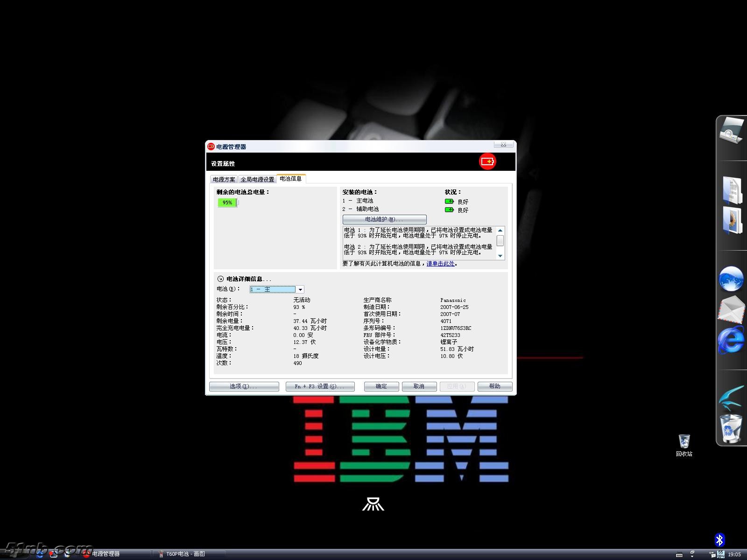
Task: Open Fn + F3 设置(G)... button
Action: (320, 386)
